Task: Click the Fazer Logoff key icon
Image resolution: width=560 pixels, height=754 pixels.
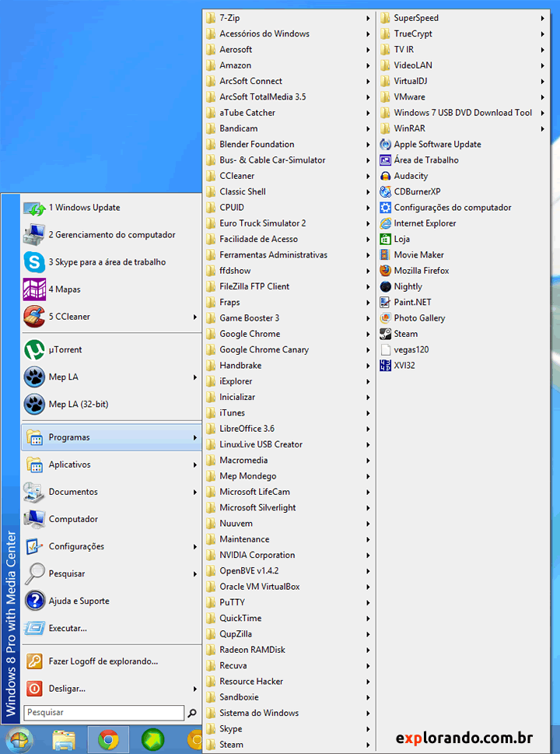Action: tap(34, 661)
